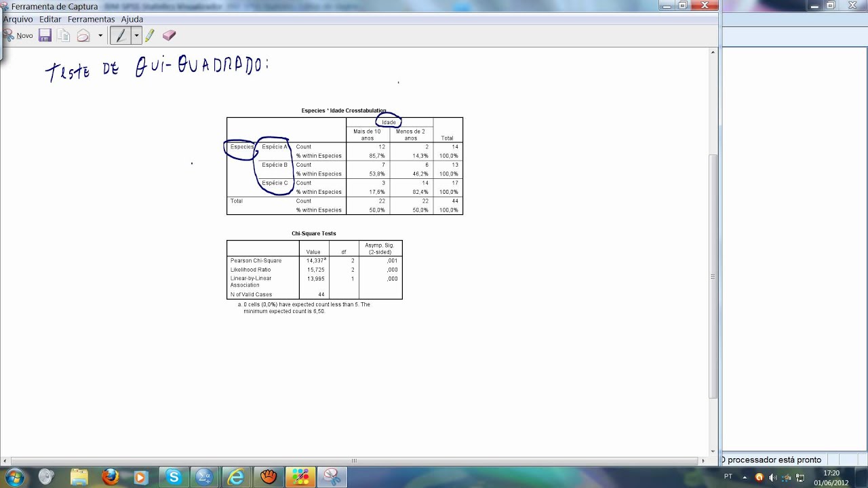Click the vertical scrollbar thumb

coord(713,276)
